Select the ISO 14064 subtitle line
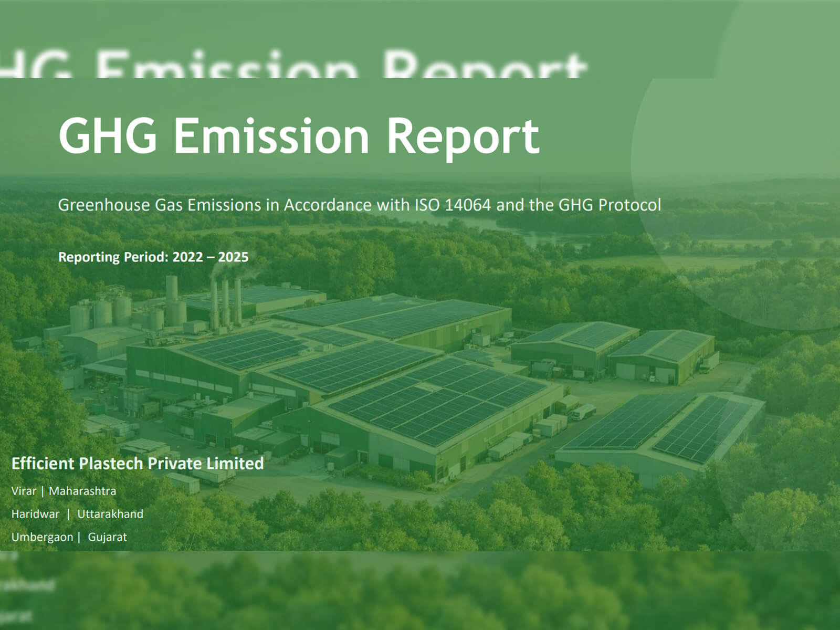 coord(360,205)
